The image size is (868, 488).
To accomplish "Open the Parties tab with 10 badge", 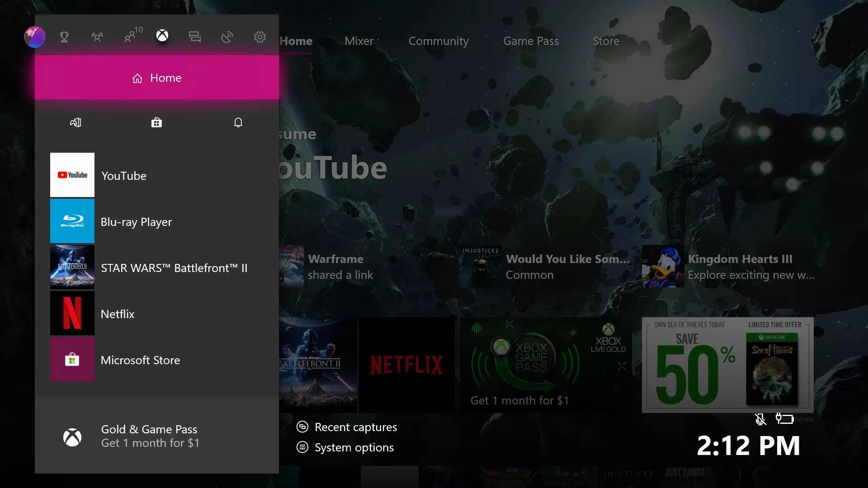I will click(x=133, y=35).
